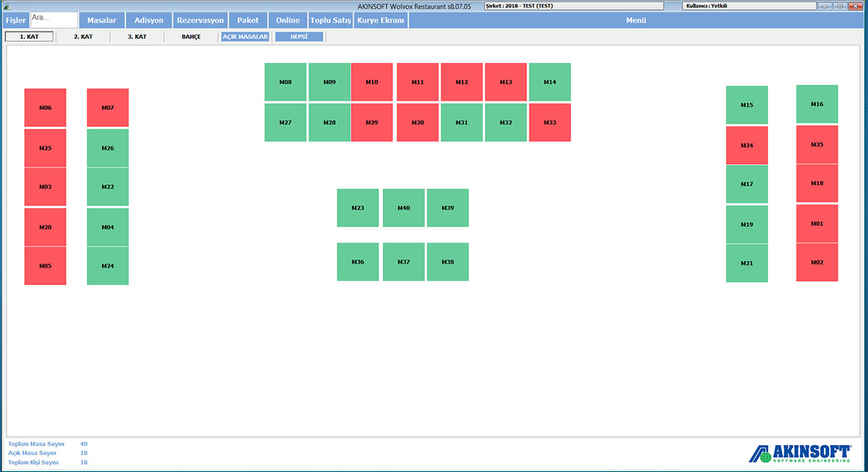Open table M01
Viewport: 868px width, 472px height.
click(817, 224)
